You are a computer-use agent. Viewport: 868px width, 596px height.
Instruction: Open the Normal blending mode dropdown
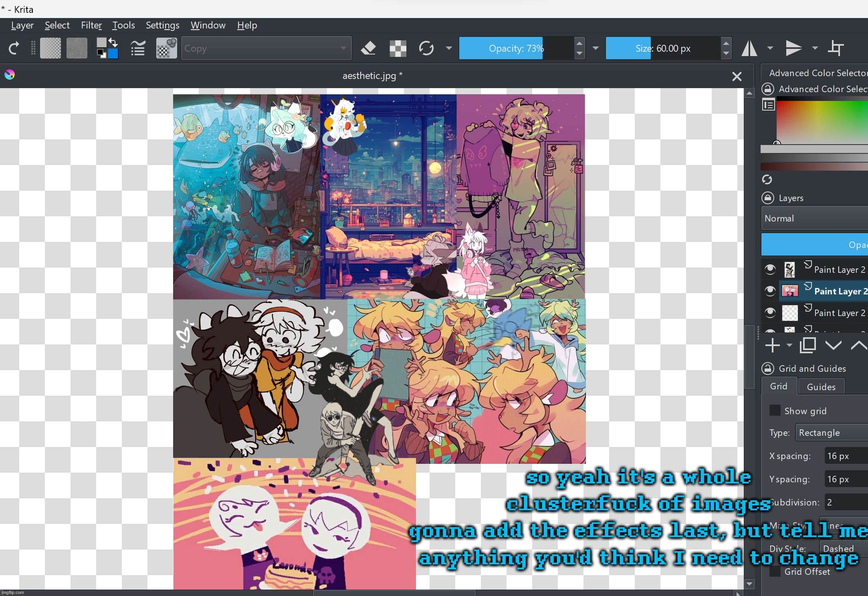[x=813, y=218]
